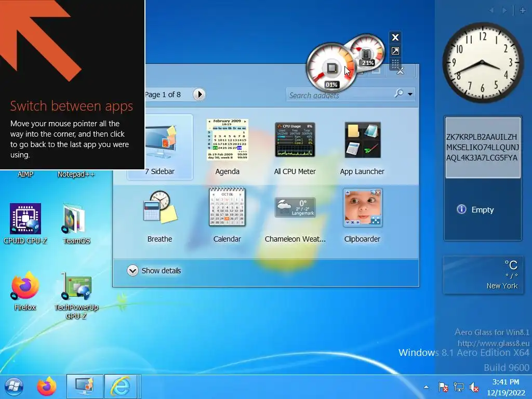
Task: Open TechPowerUp GPU-Z desktop shortcut
Action: click(76, 296)
